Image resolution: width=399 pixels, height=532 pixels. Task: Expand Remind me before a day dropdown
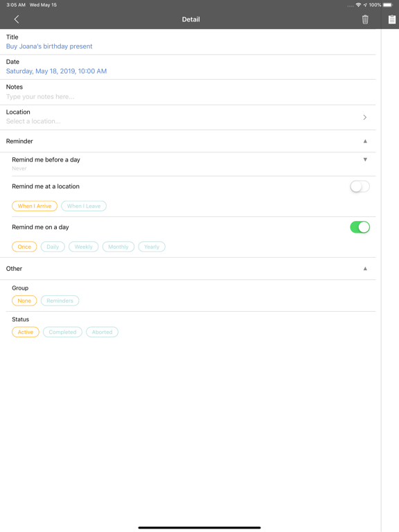tap(366, 159)
